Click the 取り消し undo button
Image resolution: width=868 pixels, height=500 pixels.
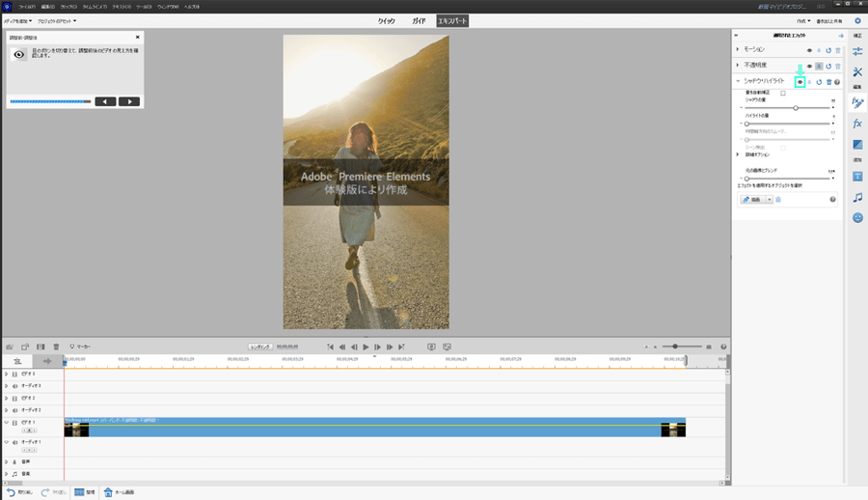pos(19,492)
